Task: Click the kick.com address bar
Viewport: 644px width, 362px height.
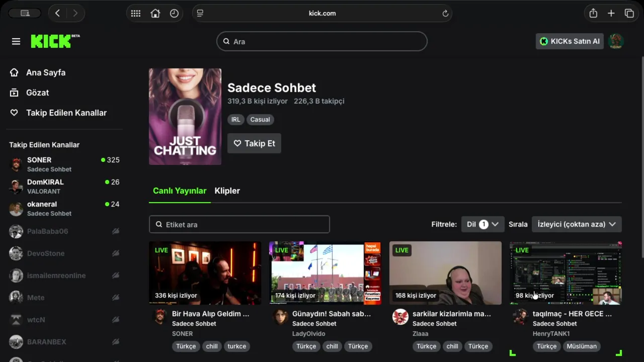Action: [322, 14]
